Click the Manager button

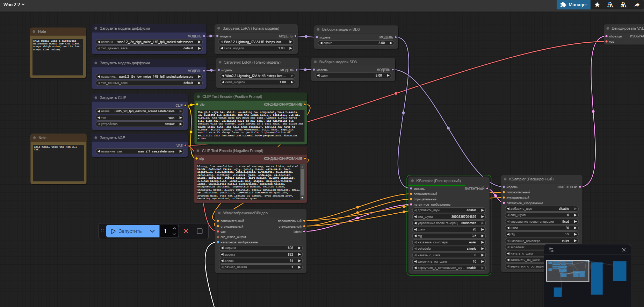coord(573,5)
